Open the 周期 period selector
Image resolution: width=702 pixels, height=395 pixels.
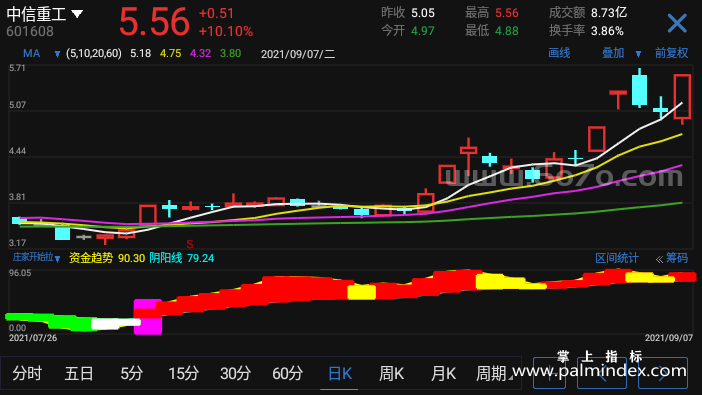pos(494,373)
